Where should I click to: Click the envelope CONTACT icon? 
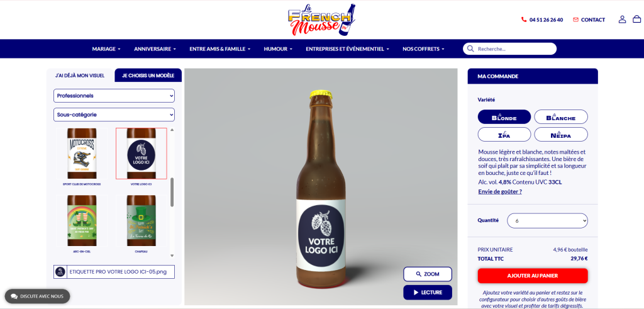576,20
